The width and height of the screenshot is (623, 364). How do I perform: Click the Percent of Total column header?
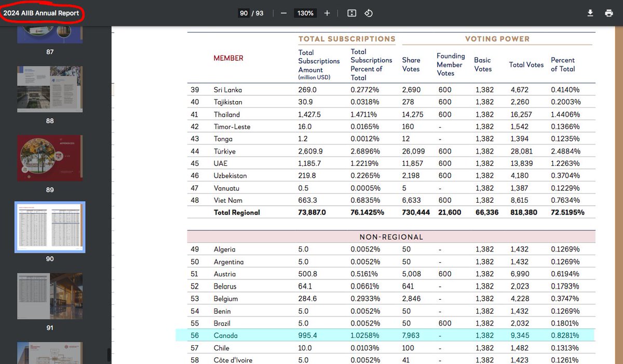(563, 64)
